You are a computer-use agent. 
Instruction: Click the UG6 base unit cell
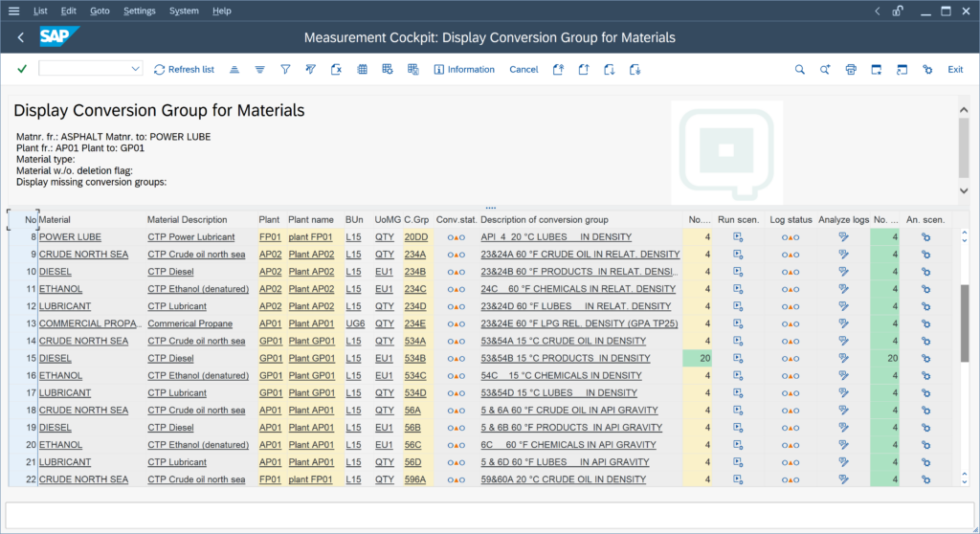[355, 323]
